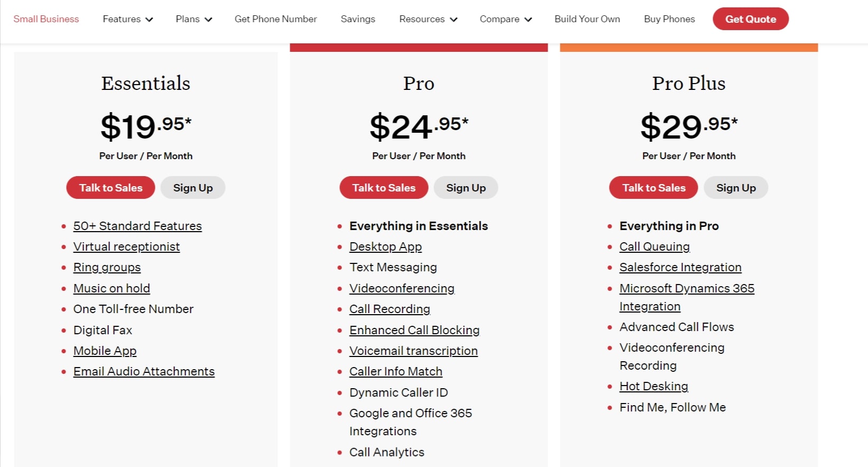The width and height of the screenshot is (868, 467).
Task: Click the Get Quote button
Action: pyautogui.click(x=750, y=19)
